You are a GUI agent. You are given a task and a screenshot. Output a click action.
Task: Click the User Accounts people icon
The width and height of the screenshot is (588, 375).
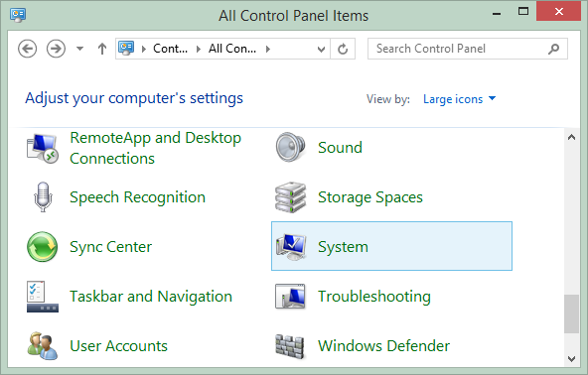pyautogui.click(x=43, y=346)
